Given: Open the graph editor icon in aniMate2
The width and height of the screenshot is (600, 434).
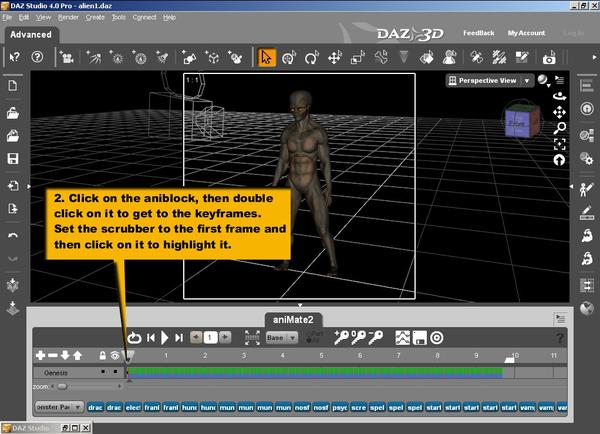Looking at the screenshot, I should pyautogui.click(x=403, y=338).
